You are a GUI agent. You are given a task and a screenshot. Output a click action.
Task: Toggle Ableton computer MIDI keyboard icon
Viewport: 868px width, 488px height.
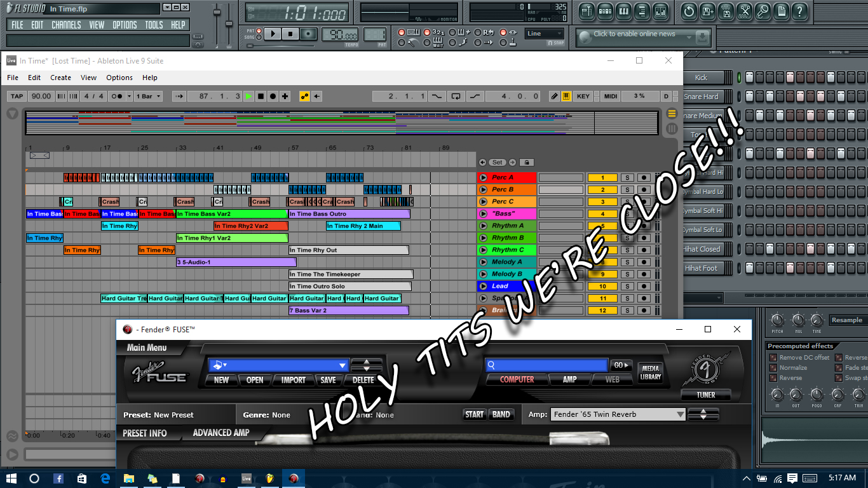tap(566, 96)
